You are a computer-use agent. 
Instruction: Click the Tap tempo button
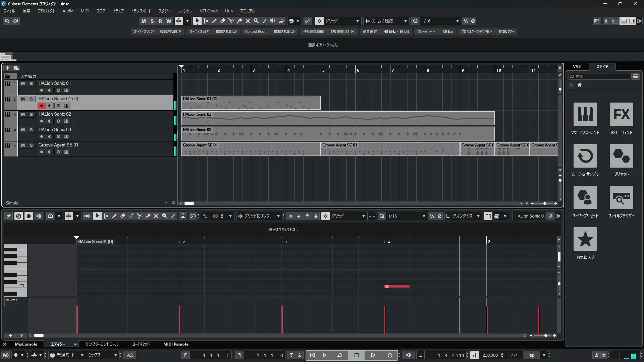[x=531, y=355]
